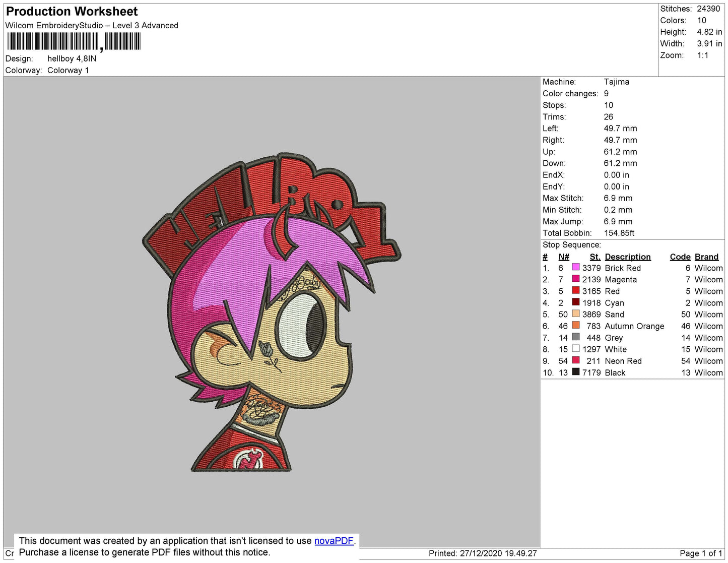Click the Up value "61.2 mm"

coord(620,152)
